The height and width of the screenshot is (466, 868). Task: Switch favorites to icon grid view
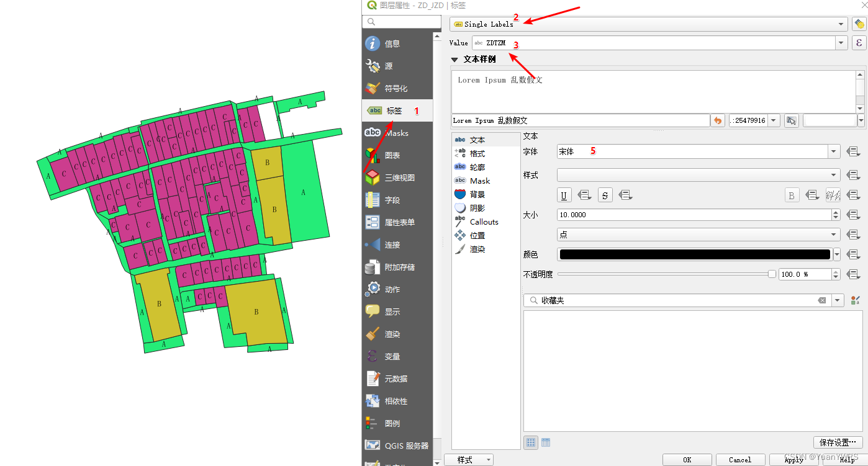[531, 442]
